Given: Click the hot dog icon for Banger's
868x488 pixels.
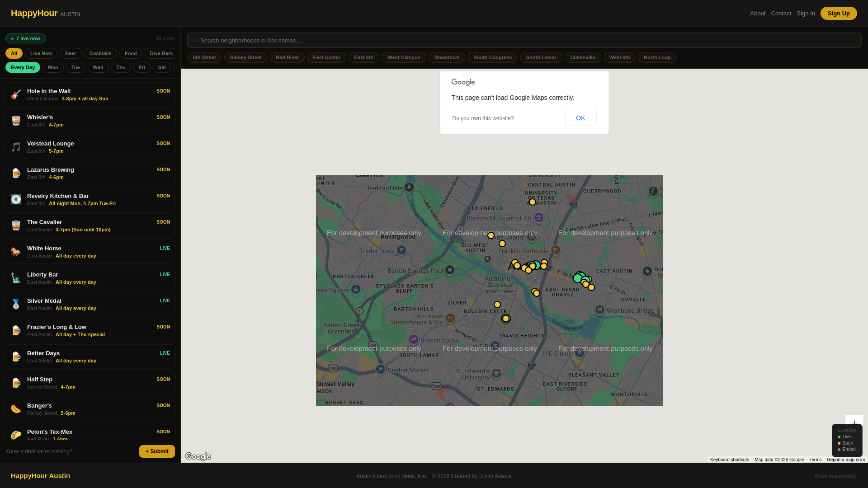Looking at the screenshot, I should [x=16, y=409].
